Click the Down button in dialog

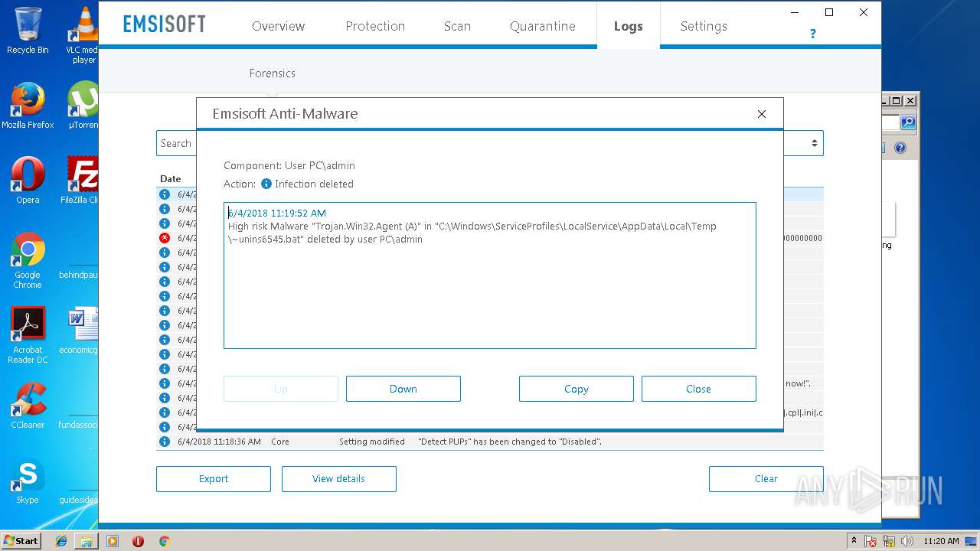click(x=403, y=389)
